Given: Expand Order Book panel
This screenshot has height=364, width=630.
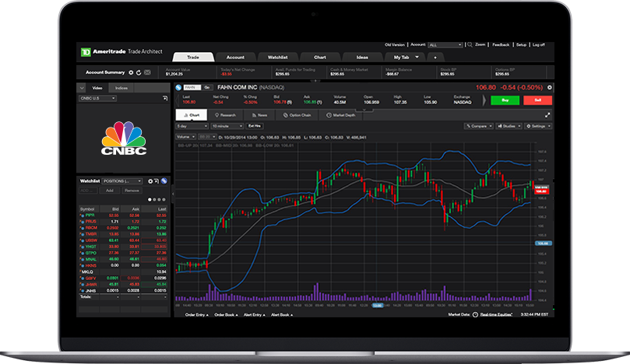Looking at the screenshot, I should (x=226, y=315).
